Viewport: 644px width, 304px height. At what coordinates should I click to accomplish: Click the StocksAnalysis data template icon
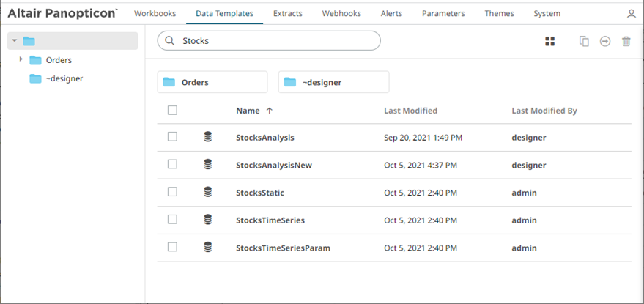[208, 137]
